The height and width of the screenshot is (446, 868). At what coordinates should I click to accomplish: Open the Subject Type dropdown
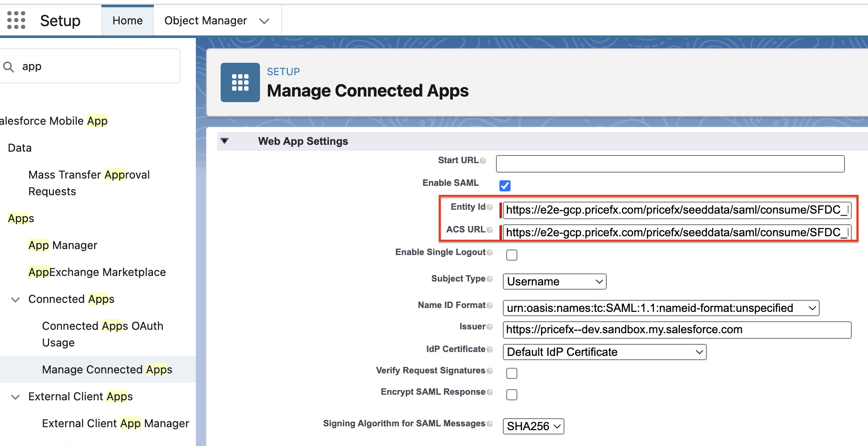pyautogui.click(x=554, y=282)
